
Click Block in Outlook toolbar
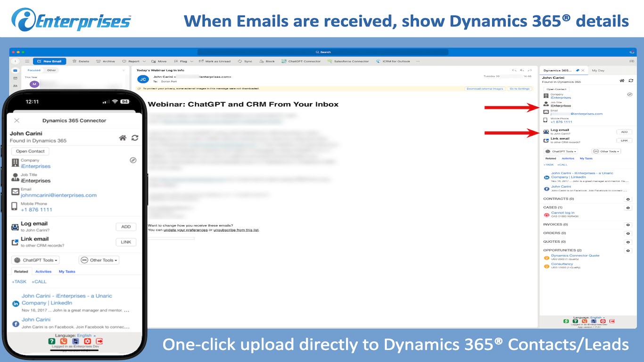[x=267, y=61]
